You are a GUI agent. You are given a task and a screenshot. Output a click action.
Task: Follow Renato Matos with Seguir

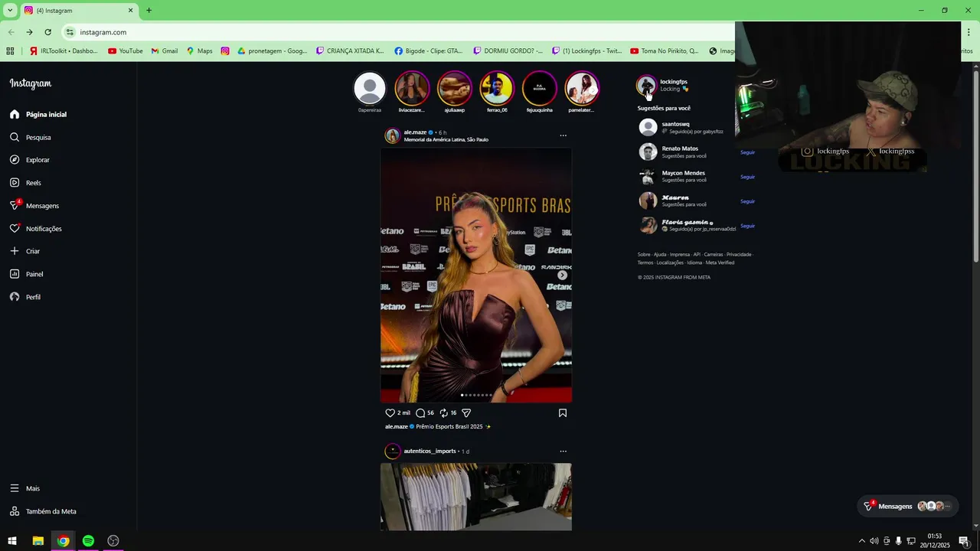(x=747, y=152)
